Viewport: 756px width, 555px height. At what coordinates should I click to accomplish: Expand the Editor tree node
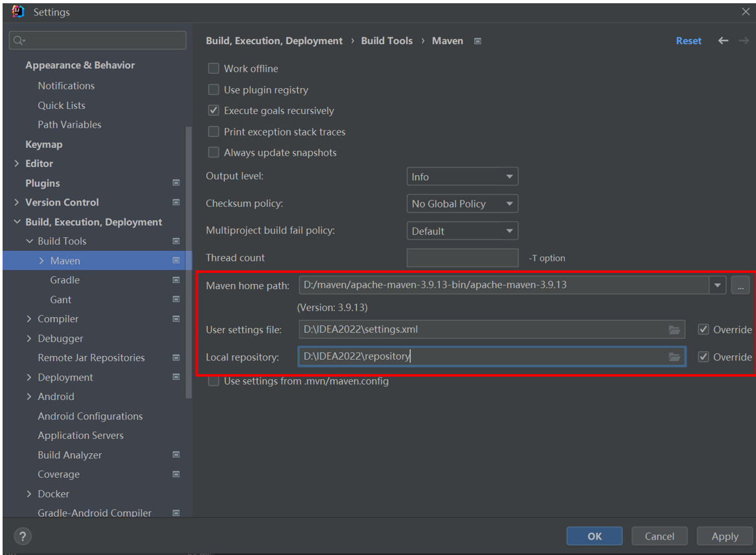coord(16,163)
